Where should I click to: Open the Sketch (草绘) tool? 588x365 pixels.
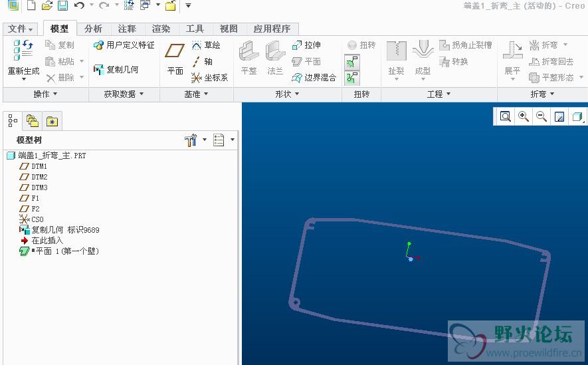206,45
